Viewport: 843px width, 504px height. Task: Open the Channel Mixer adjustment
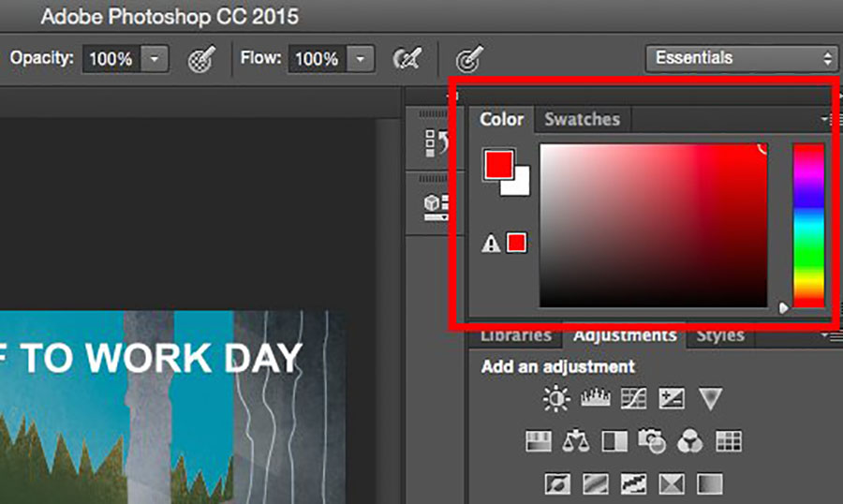689,440
